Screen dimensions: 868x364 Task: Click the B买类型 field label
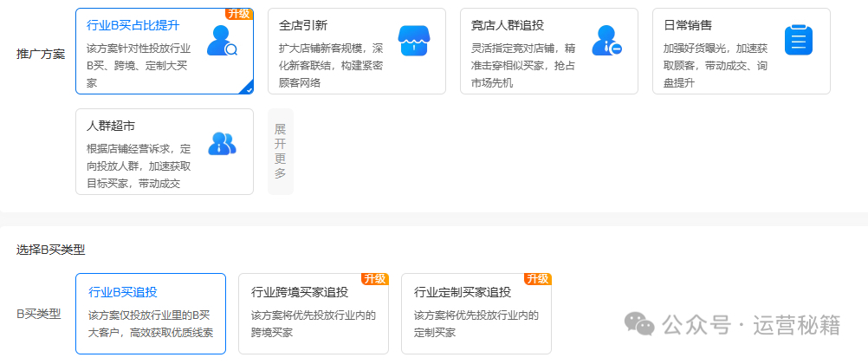click(x=39, y=314)
